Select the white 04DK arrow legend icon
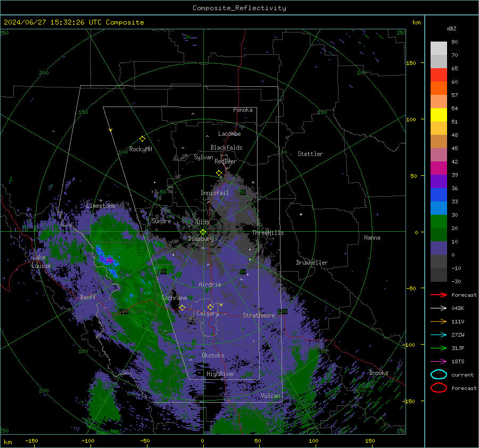Screen dimensions: 479x448 (x=439, y=308)
